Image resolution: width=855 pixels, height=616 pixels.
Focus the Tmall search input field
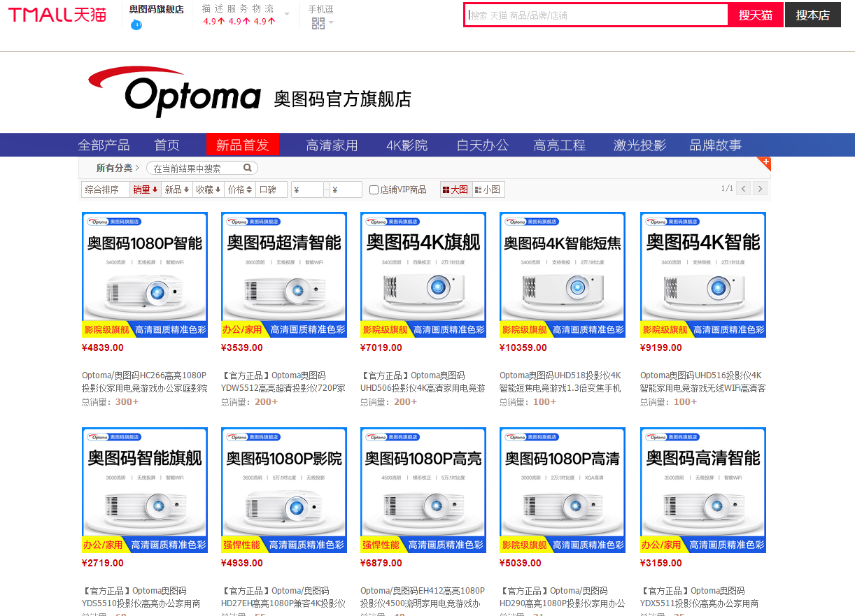click(597, 15)
